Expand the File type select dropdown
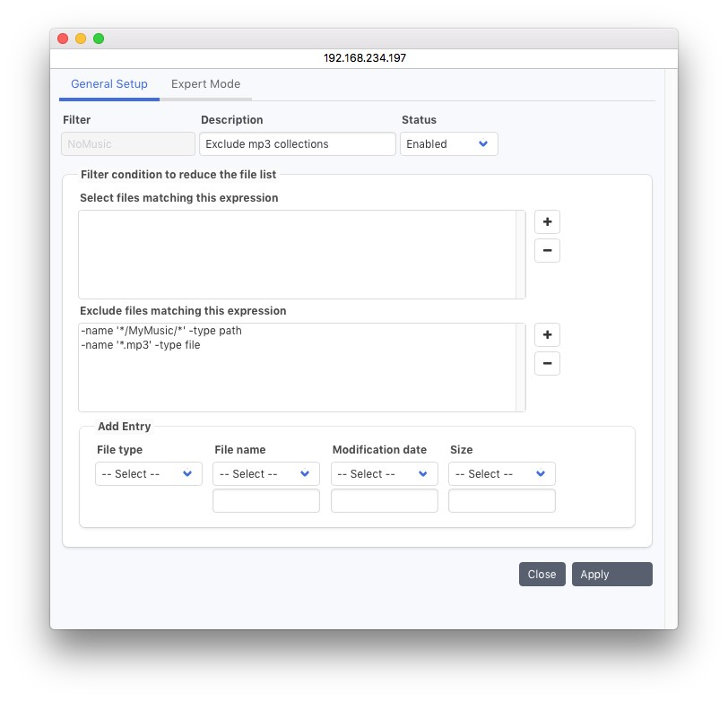Image resolution: width=728 pixels, height=701 pixels. click(x=149, y=474)
